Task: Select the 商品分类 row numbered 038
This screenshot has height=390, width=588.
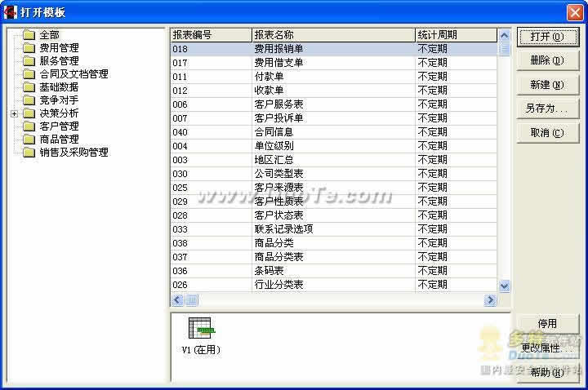Action: click(x=334, y=243)
